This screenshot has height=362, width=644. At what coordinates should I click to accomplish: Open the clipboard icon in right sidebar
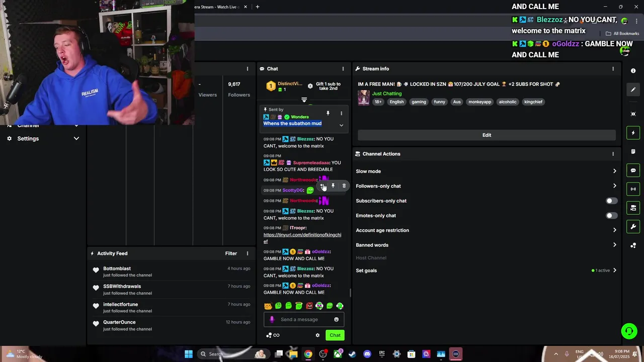[x=633, y=151]
